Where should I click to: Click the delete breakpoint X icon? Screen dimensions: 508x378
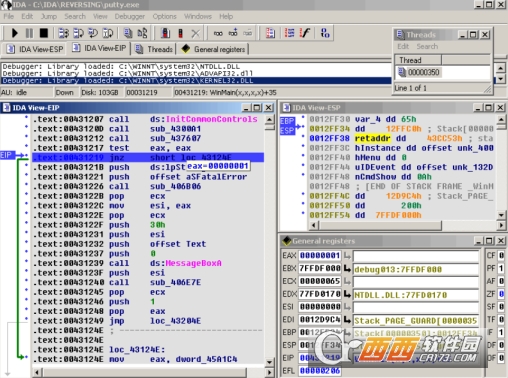196,33
